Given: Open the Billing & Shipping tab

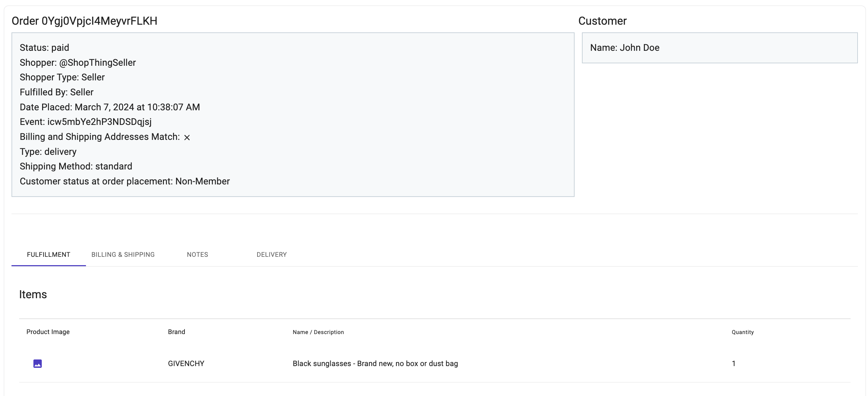Looking at the screenshot, I should (123, 254).
